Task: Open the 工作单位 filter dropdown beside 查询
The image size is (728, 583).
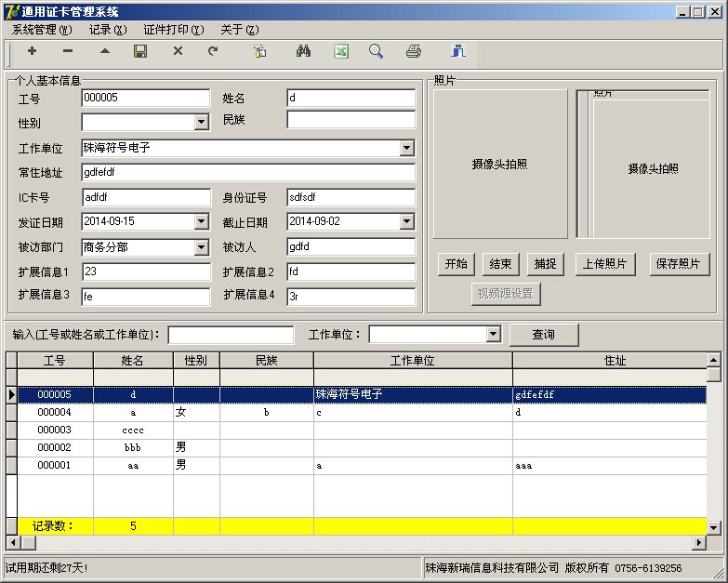Action: (493, 334)
